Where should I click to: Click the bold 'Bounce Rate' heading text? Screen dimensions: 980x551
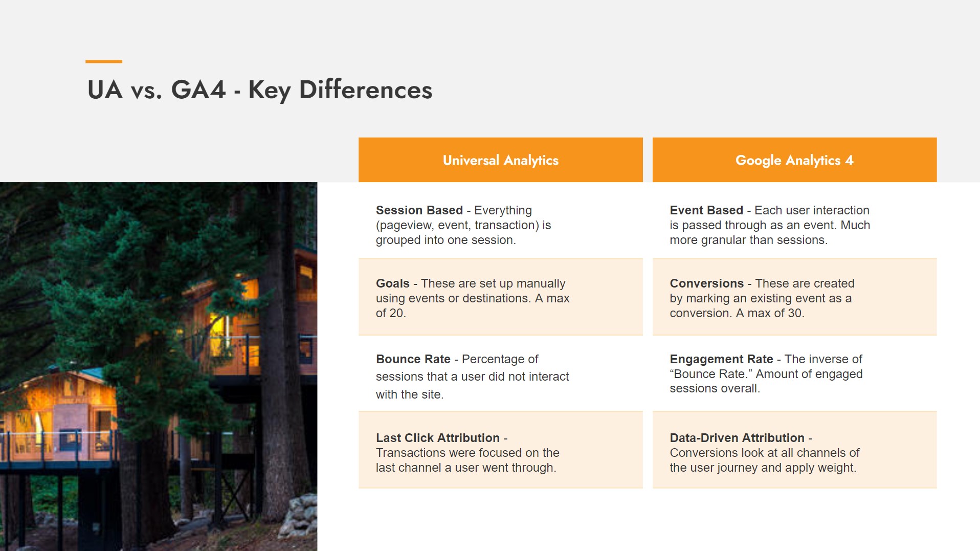pyautogui.click(x=413, y=359)
